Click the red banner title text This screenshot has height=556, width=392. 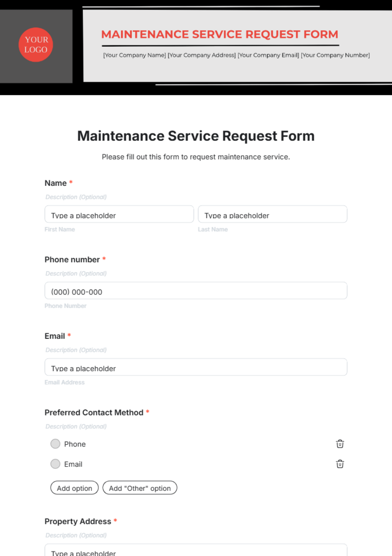(x=220, y=34)
